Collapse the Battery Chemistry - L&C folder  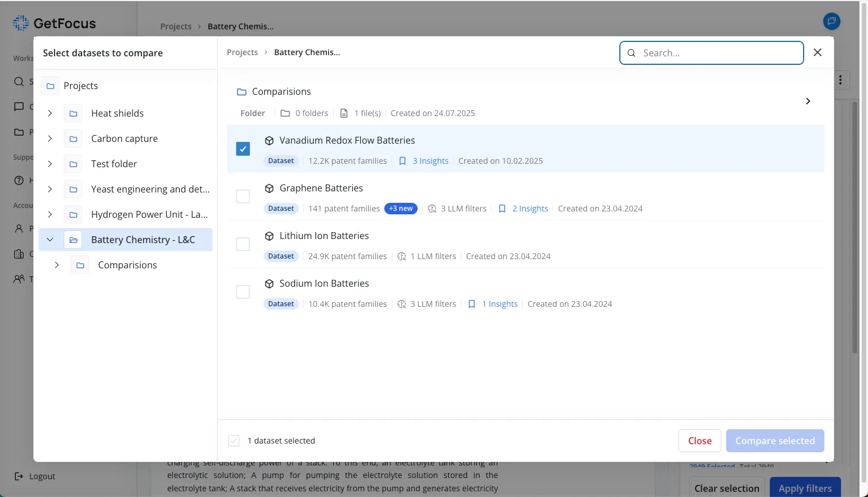[50, 240]
